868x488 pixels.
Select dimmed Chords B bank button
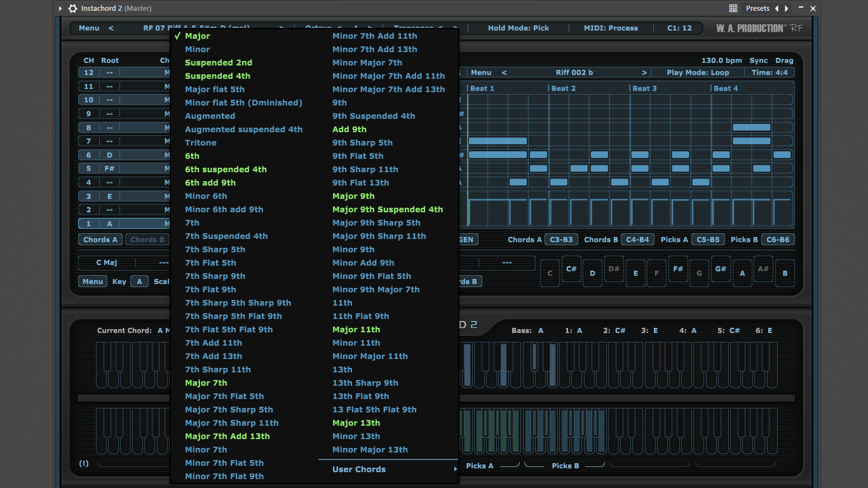pos(147,240)
